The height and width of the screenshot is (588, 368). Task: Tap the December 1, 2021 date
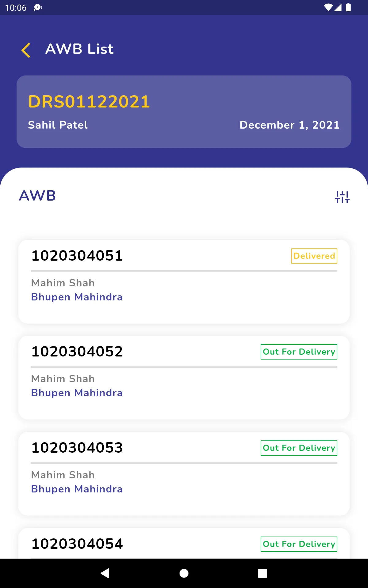(289, 125)
